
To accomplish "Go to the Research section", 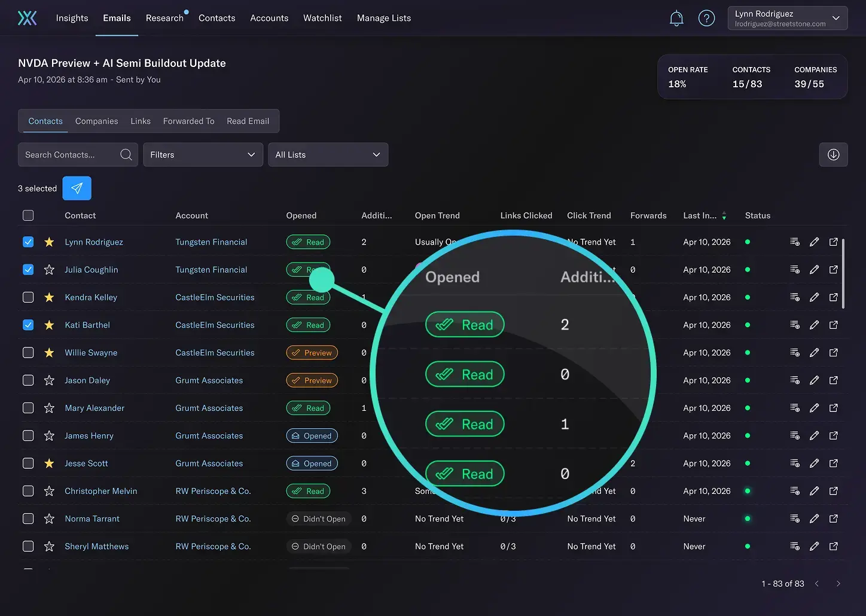I will [164, 18].
